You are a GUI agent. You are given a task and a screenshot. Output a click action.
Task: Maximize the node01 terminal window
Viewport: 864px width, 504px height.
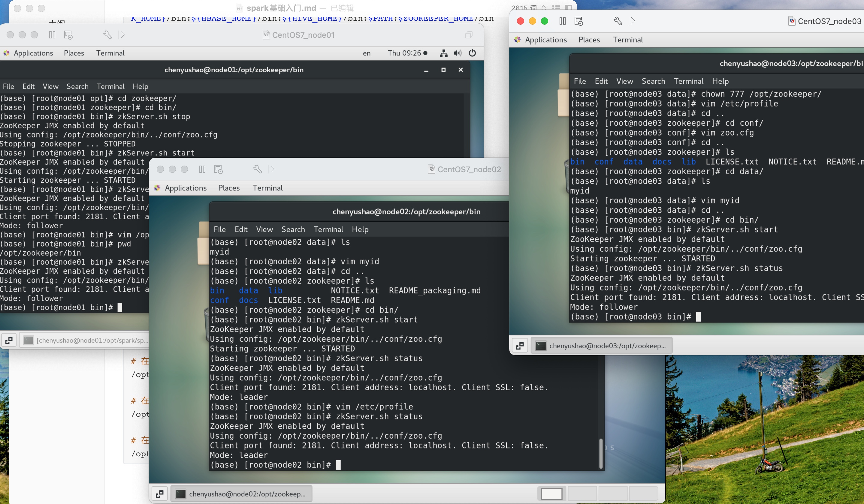(x=443, y=70)
